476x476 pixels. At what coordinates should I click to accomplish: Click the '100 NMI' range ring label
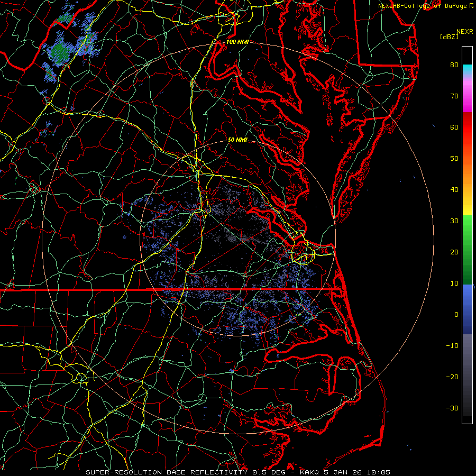(x=237, y=42)
